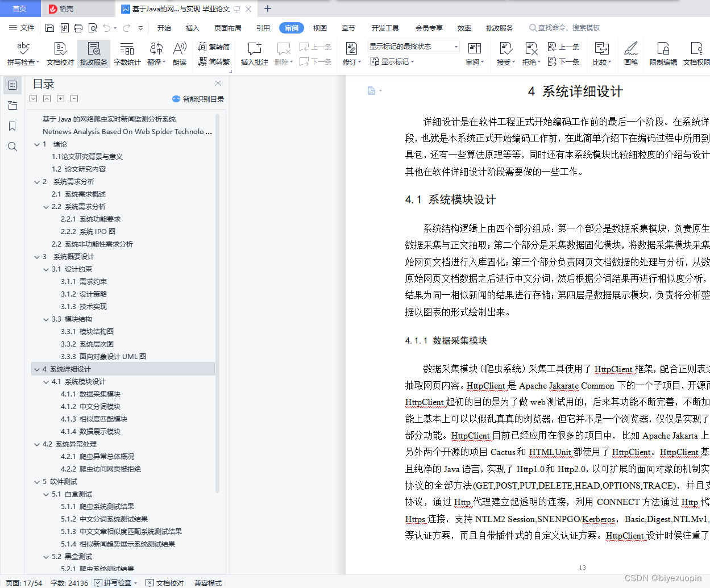Click 插入批注 insert comment

click(254, 54)
